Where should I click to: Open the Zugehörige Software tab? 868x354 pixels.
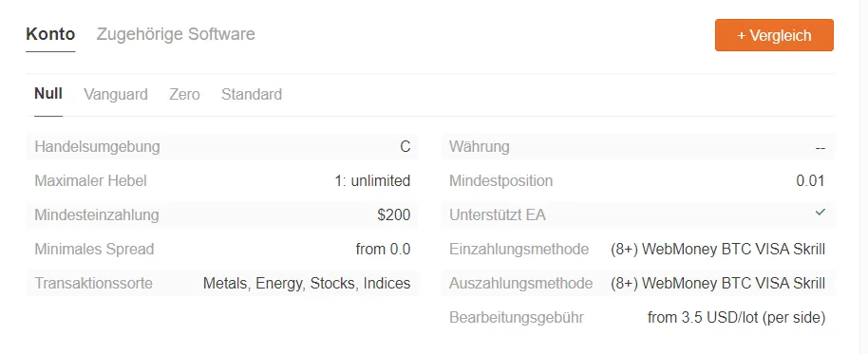click(176, 34)
